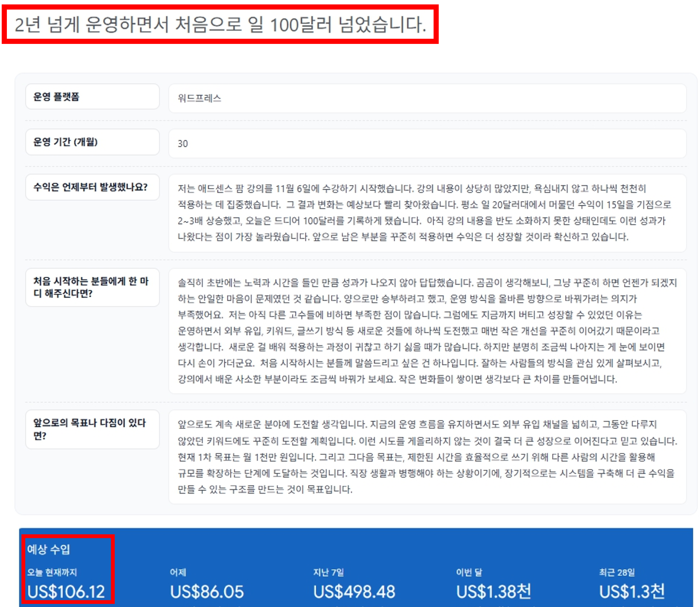The height and width of the screenshot is (607, 700).
Task: Click the 이번 달 earnings value US$1.38천
Action: coord(494,592)
